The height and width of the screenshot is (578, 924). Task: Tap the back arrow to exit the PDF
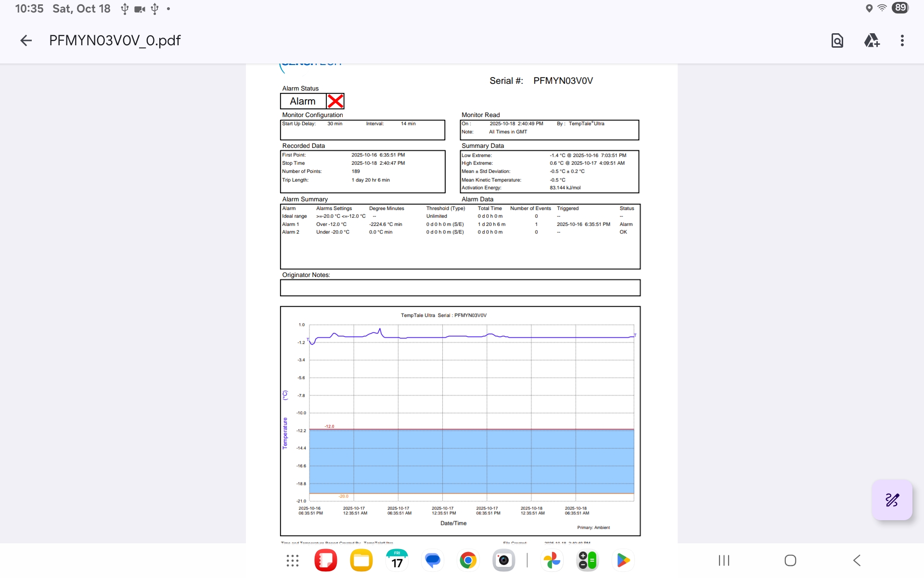pyautogui.click(x=26, y=40)
